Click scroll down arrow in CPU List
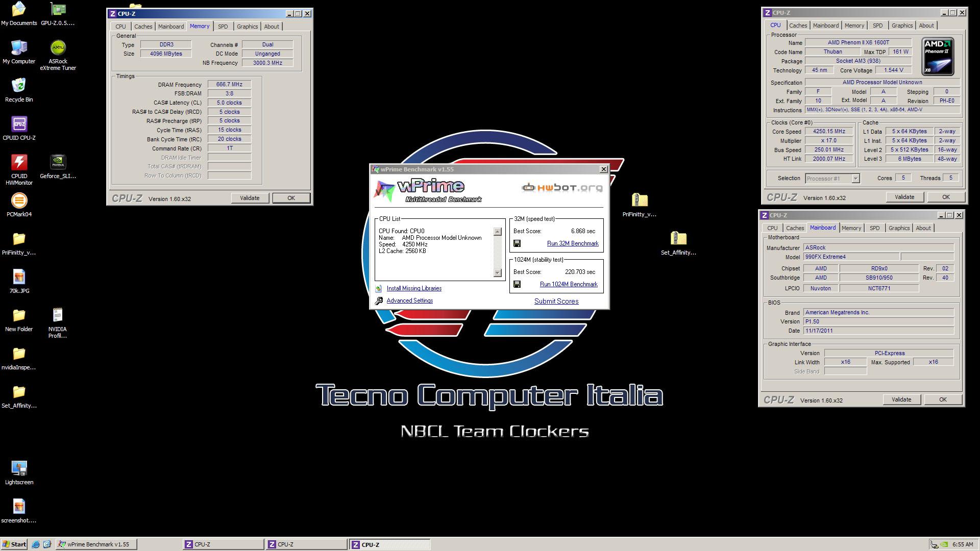The image size is (980, 551). click(498, 273)
